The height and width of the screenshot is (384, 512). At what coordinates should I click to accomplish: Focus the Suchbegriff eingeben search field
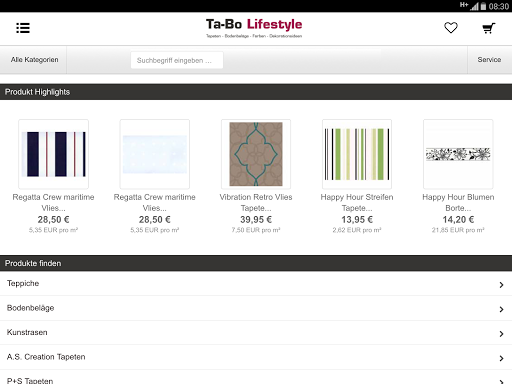(177, 60)
